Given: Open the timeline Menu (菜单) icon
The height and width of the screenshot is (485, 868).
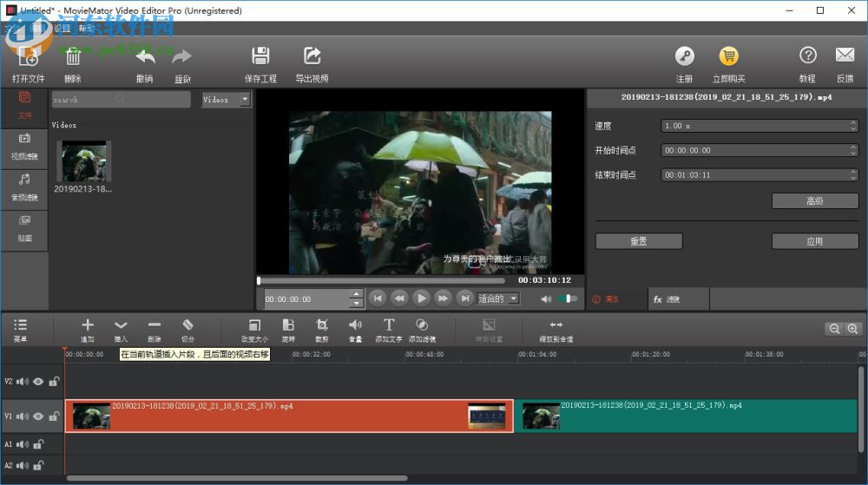Looking at the screenshot, I should [21, 325].
